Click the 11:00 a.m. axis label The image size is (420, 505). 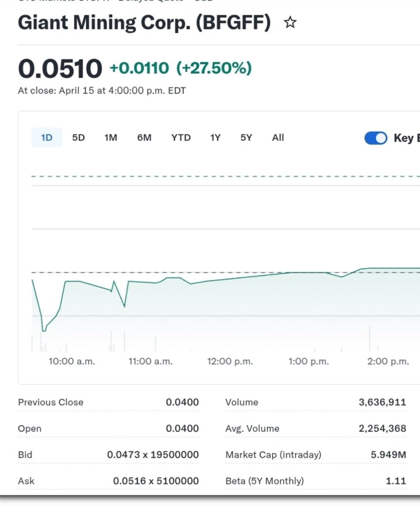(x=151, y=361)
